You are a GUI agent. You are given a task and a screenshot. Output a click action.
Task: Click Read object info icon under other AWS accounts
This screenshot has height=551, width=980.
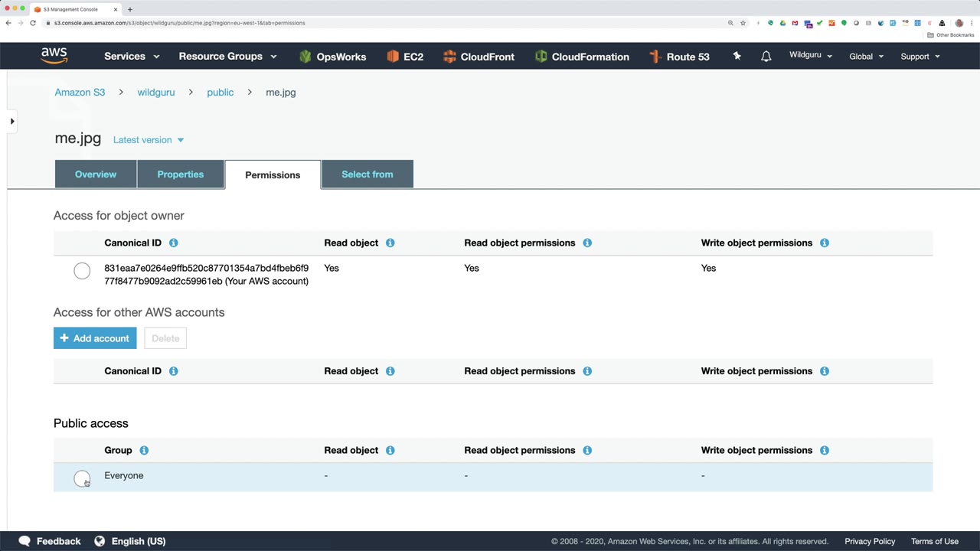click(x=390, y=371)
